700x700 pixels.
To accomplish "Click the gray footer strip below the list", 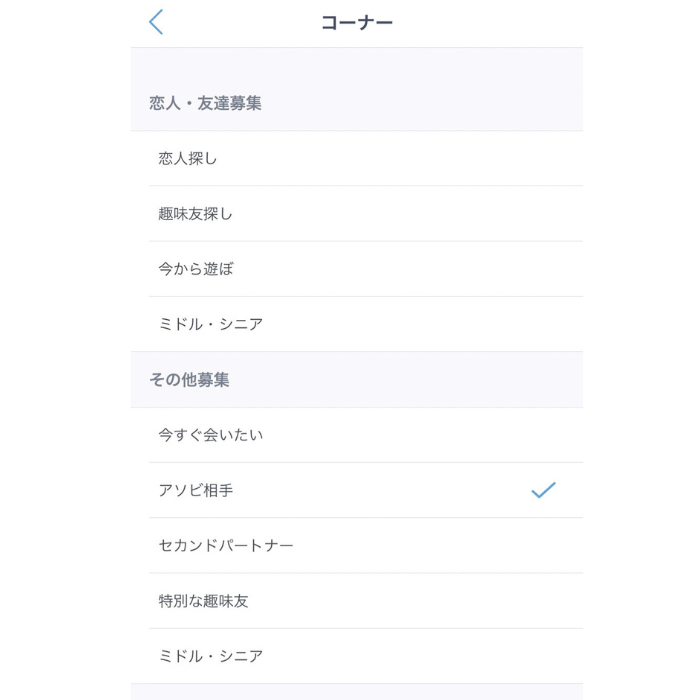I will [x=357, y=692].
